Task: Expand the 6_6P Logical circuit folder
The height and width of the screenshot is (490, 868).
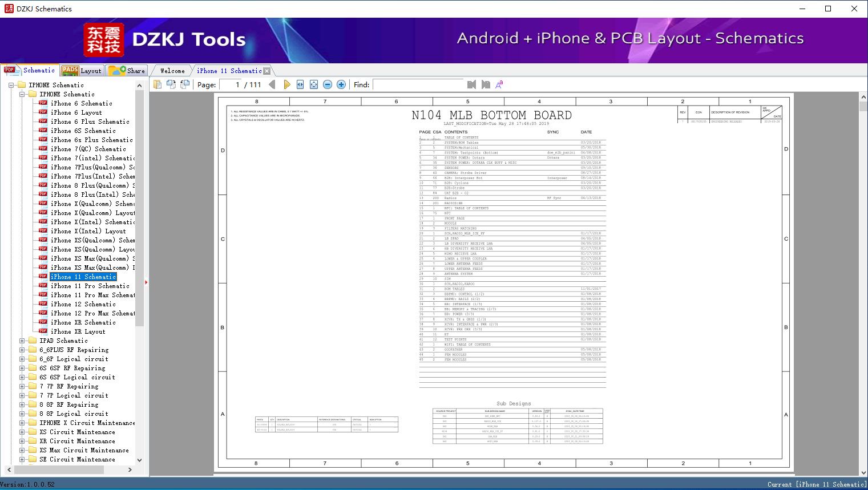Action: point(22,359)
